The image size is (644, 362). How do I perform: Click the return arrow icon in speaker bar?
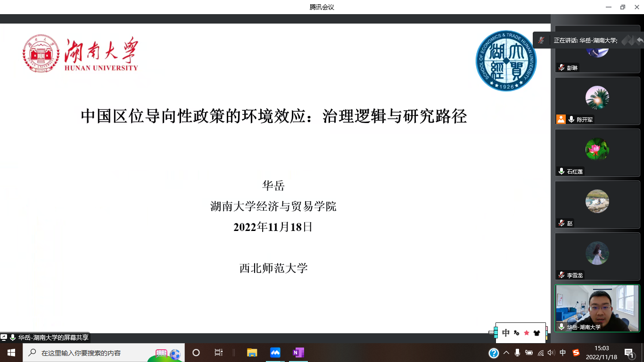639,41
